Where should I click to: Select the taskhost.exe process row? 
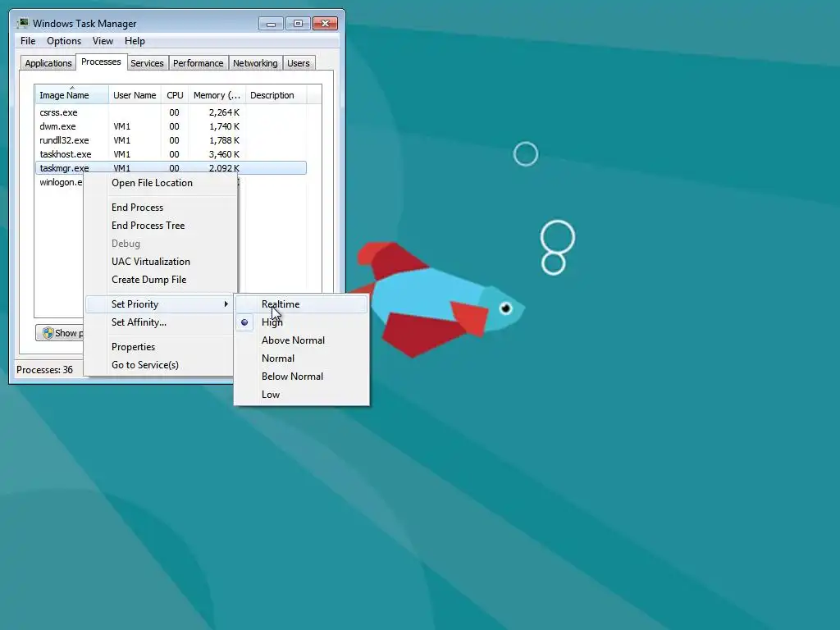point(171,154)
